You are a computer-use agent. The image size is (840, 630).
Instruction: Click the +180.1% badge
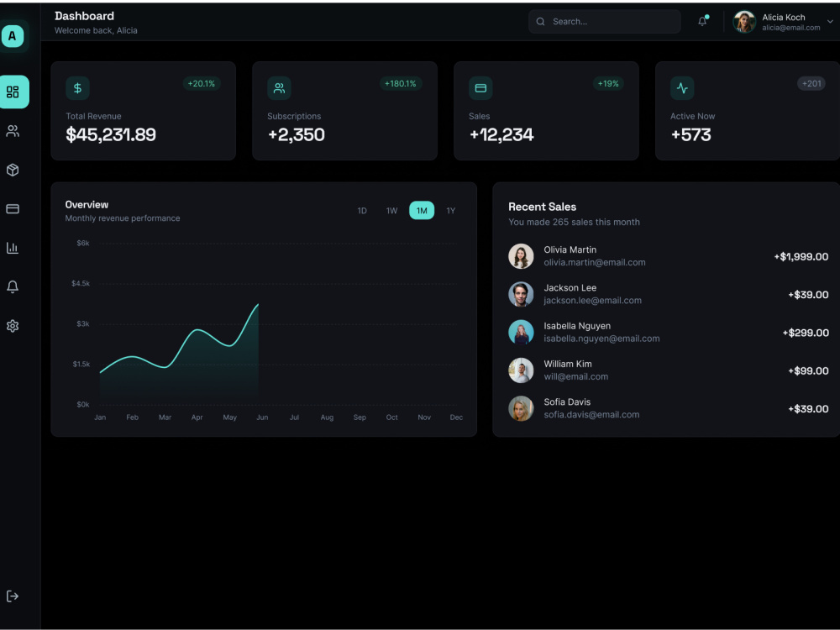tap(400, 83)
